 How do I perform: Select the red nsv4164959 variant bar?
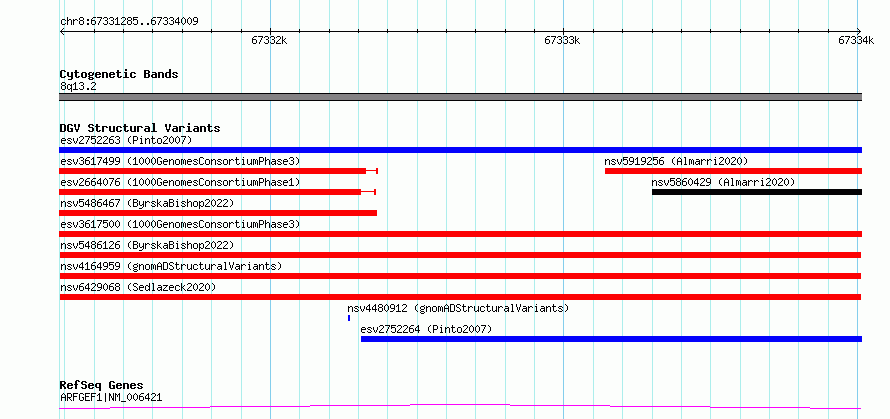click(x=460, y=276)
